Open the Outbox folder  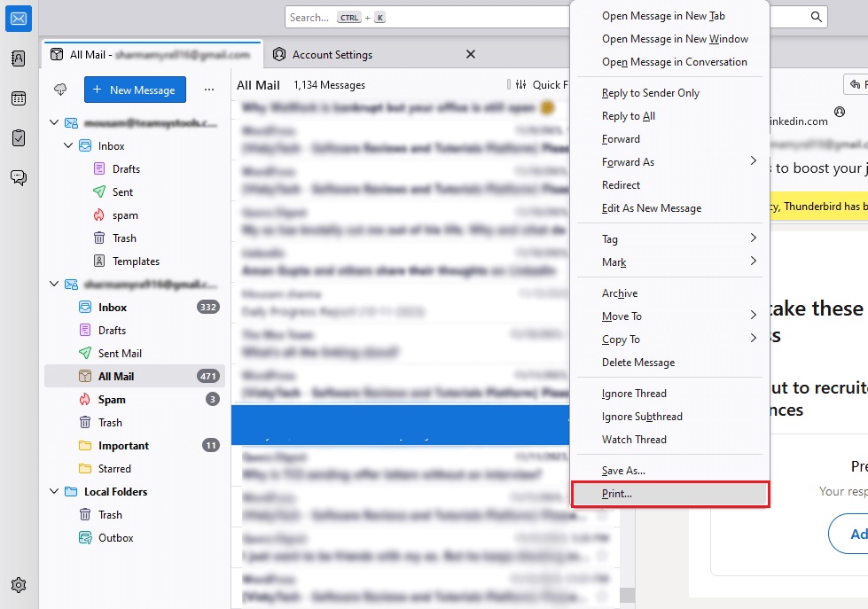coord(115,538)
